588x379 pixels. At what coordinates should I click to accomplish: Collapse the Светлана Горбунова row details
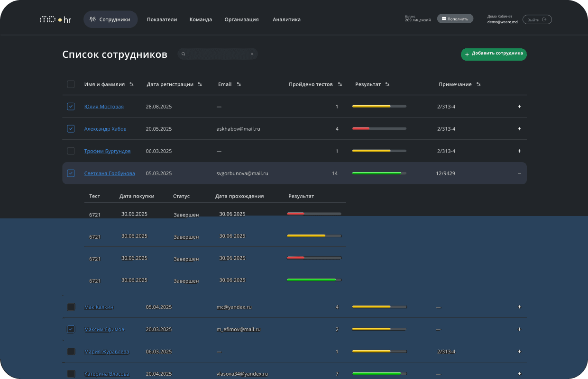coord(519,173)
